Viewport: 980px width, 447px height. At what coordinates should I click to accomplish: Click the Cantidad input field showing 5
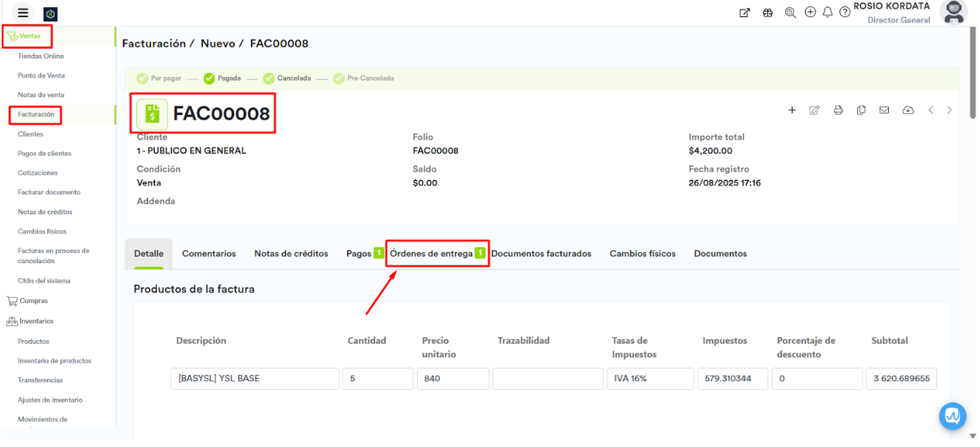377,379
